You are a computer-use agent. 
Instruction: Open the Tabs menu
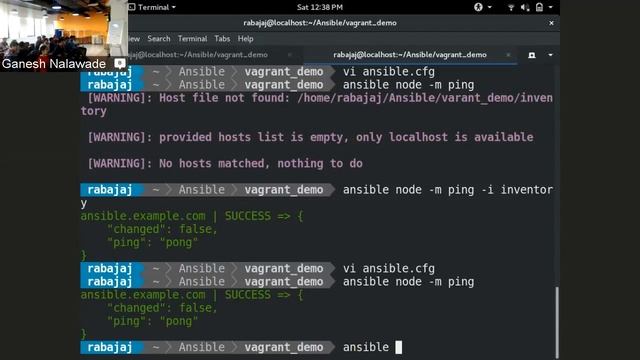coord(222,39)
